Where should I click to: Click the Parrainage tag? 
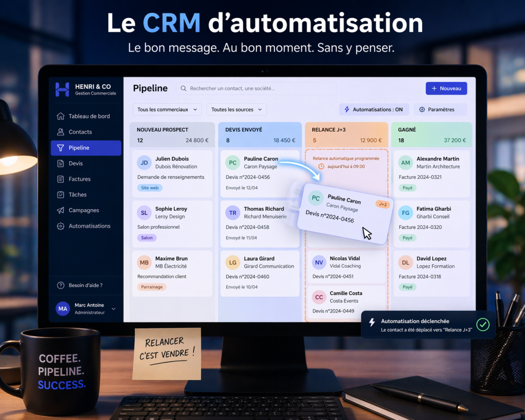(152, 287)
